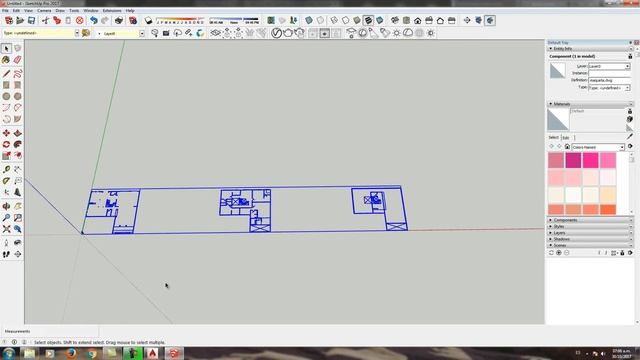Select the Offset tool

[18, 156]
